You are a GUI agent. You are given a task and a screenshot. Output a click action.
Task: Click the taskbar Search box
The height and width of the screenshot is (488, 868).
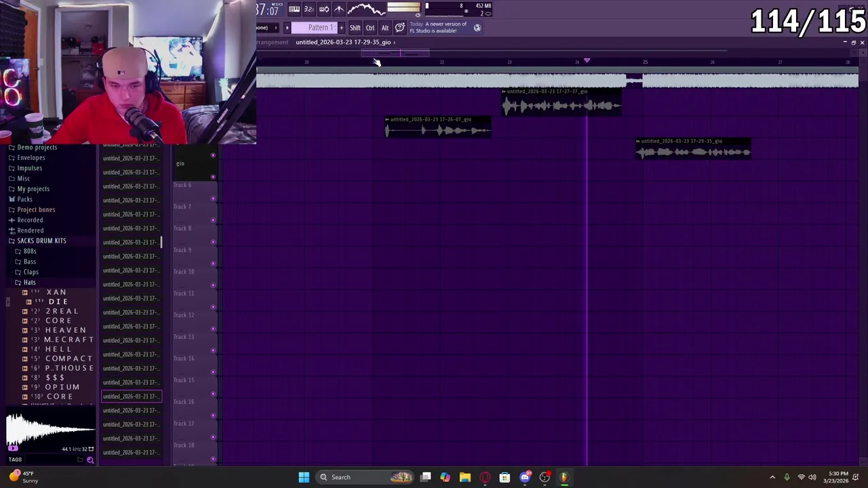pyautogui.click(x=365, y=477)
